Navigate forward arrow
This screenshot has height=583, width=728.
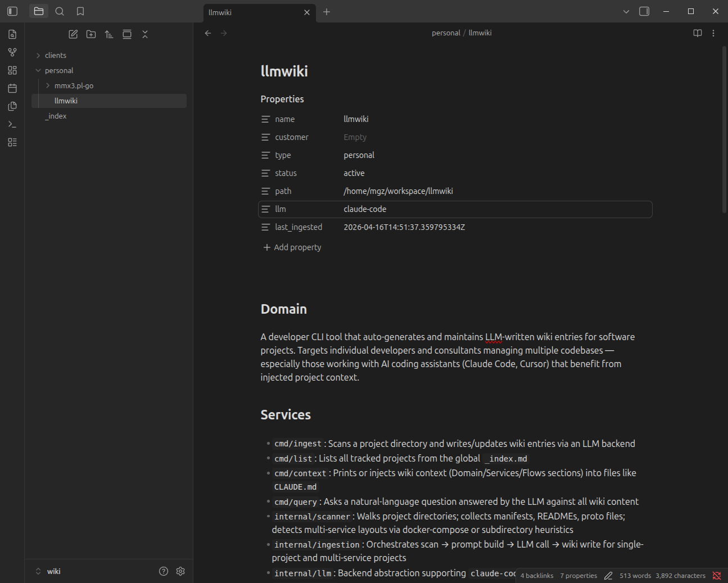pos(224,33)
